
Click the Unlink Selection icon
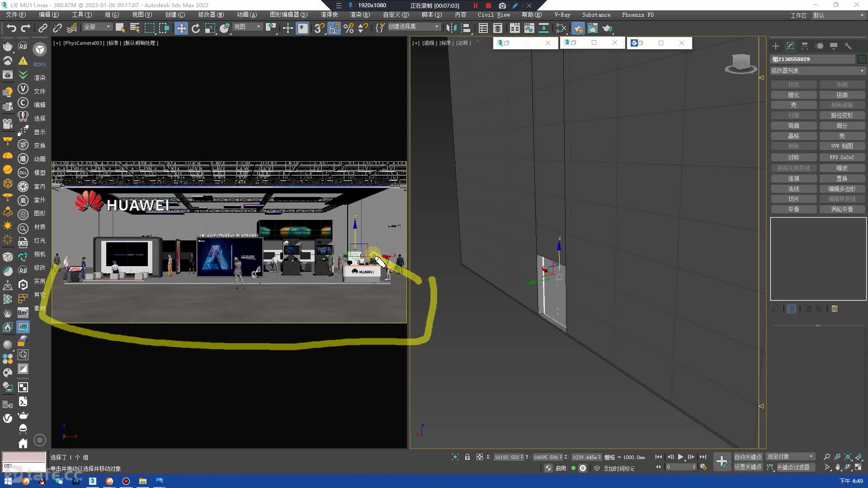(57, 28)
